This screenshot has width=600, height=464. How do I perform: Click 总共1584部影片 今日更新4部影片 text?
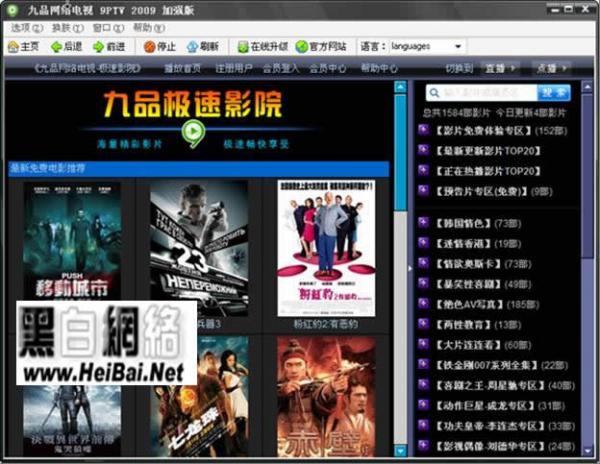(x=494, y=113)
